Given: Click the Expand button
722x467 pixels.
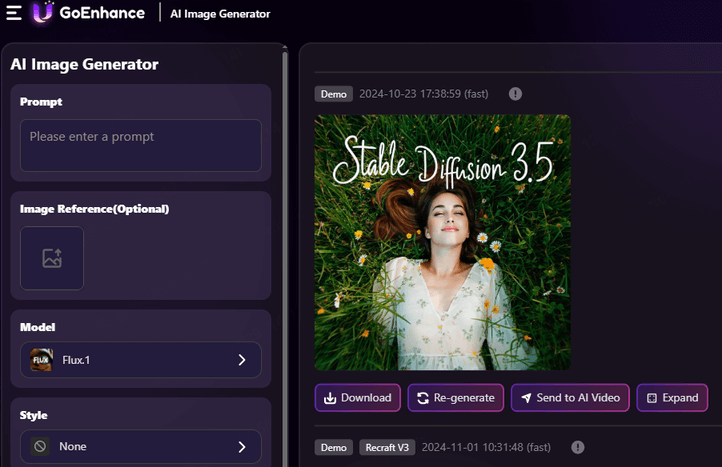Looking at the screenshot, I should tap(672, 397).
